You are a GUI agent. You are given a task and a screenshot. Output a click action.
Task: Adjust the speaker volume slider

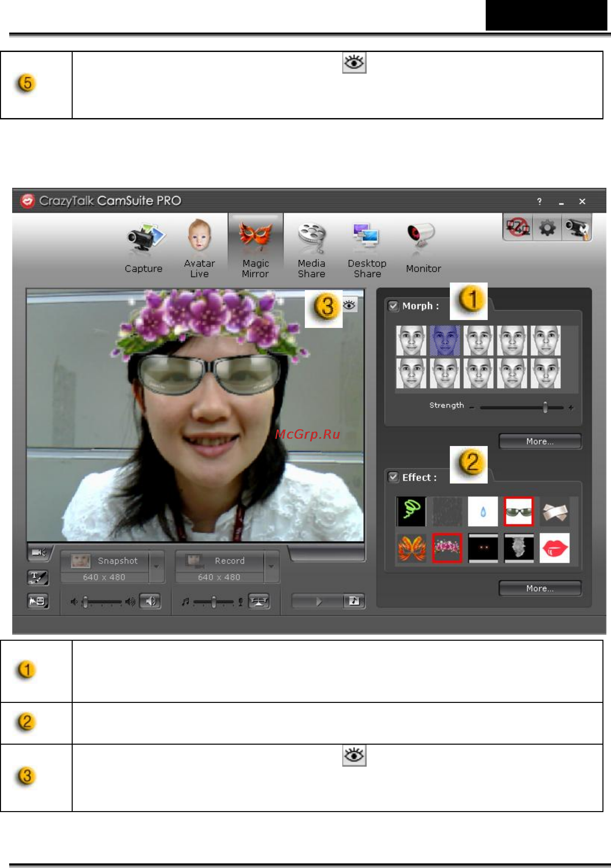86,602
